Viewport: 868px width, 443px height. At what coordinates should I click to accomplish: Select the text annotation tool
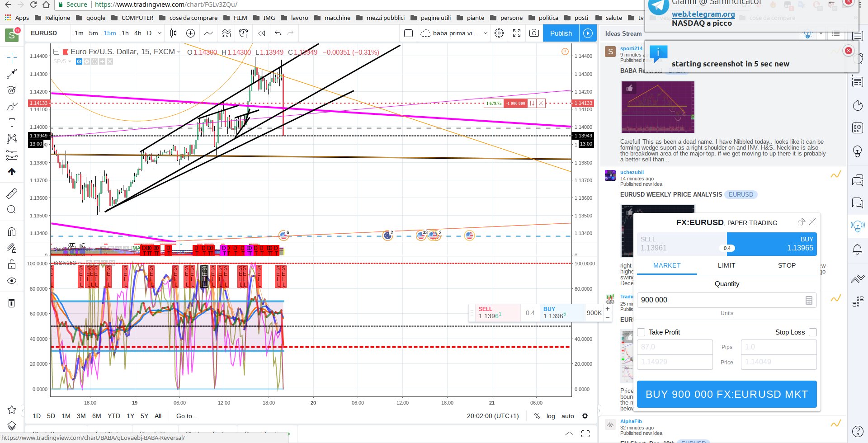[12, 123]
